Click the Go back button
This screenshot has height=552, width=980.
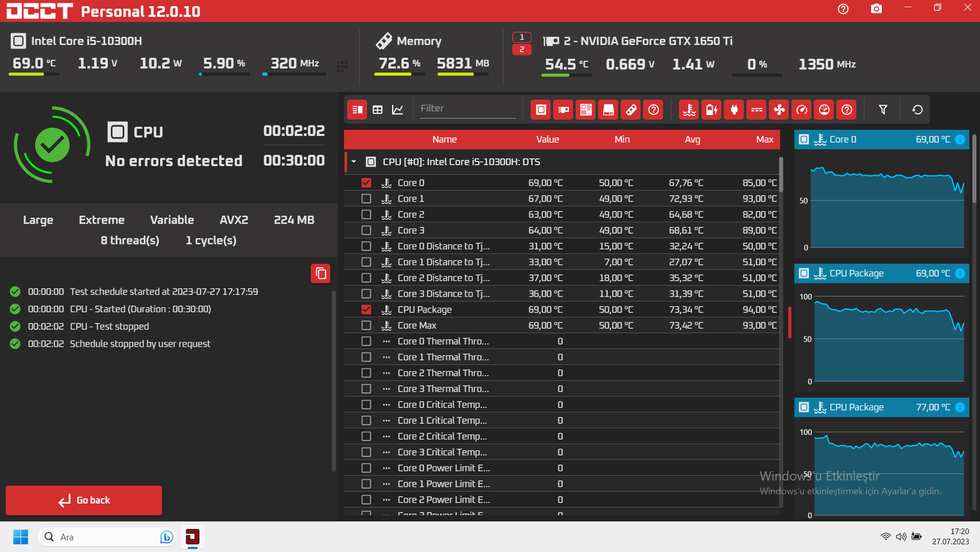click(84, 500)
